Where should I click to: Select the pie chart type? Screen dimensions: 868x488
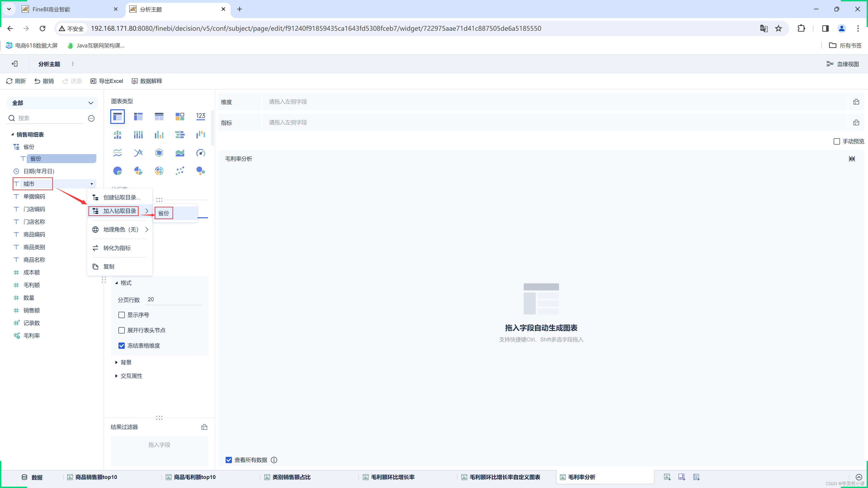click(117, 171)
